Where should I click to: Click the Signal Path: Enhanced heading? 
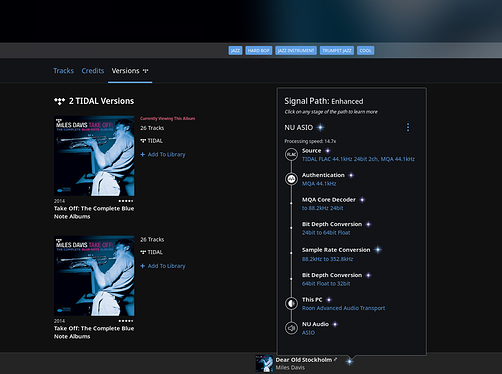pos(324,101)
